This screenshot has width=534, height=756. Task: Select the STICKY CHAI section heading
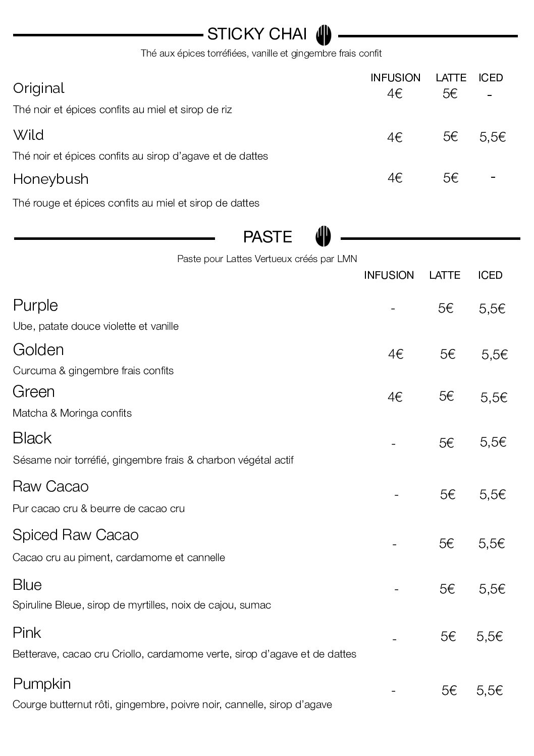[257, 34]
